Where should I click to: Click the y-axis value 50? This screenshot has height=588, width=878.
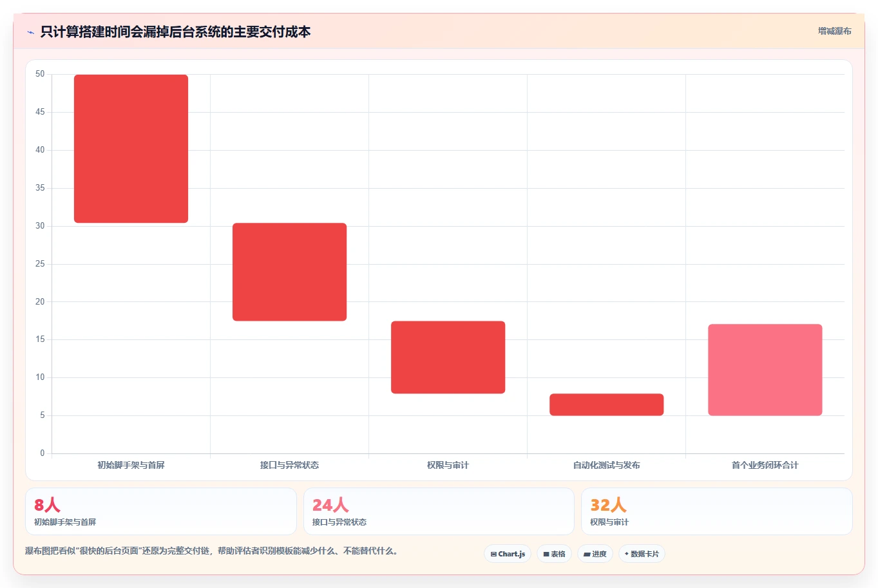pyautogui.click(x=40, y=74)
